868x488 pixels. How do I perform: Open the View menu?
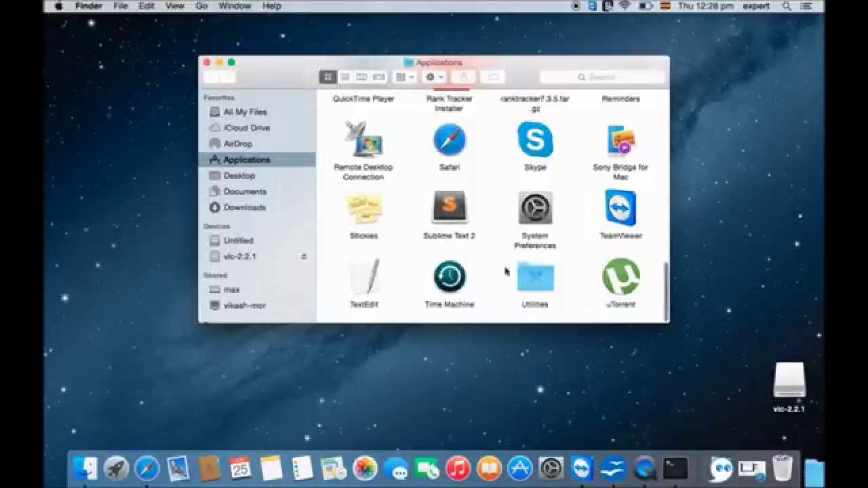click(x=175, y=6)
